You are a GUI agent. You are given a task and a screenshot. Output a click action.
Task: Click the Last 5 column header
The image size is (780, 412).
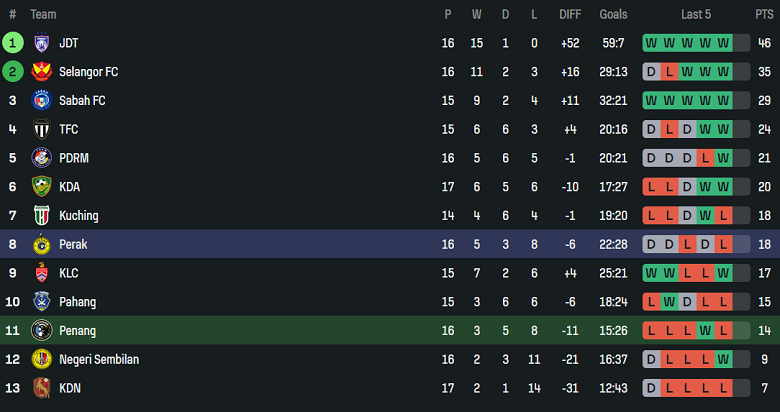696,14
